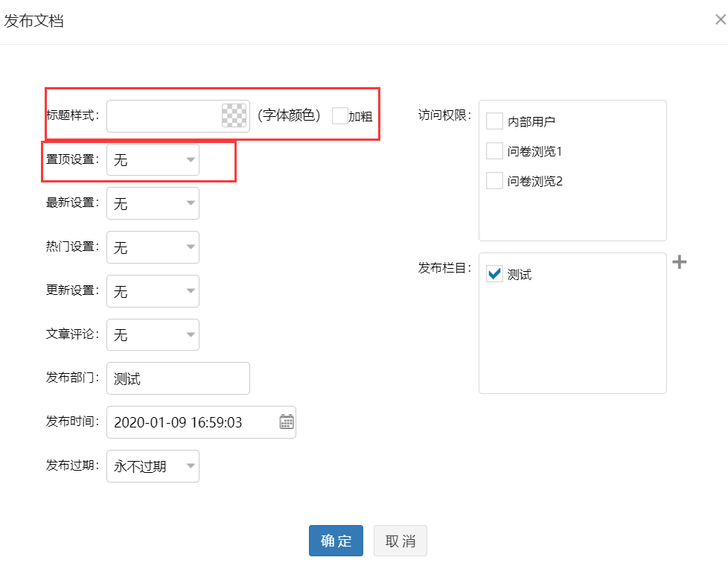Expand the 文章评论 dropdown

153,334
